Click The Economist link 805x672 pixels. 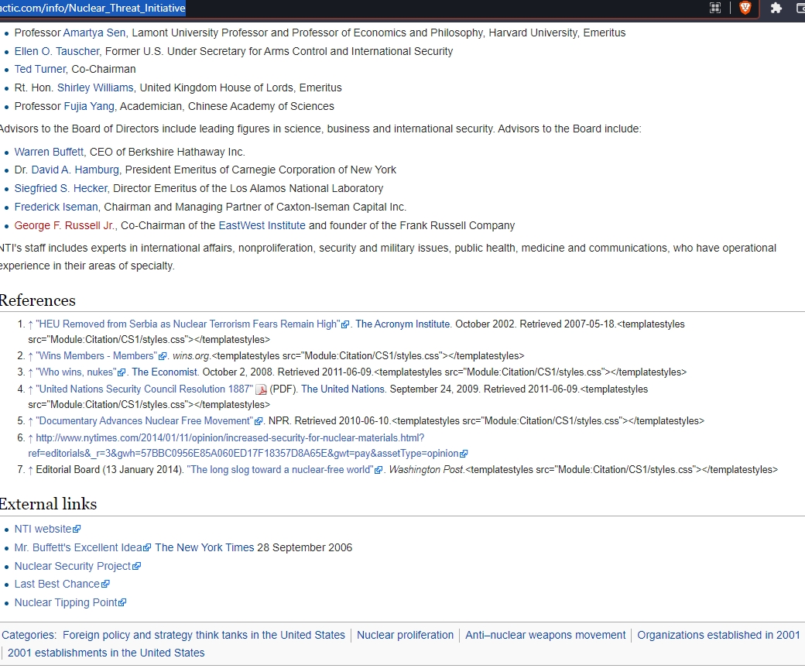[164, 372]
